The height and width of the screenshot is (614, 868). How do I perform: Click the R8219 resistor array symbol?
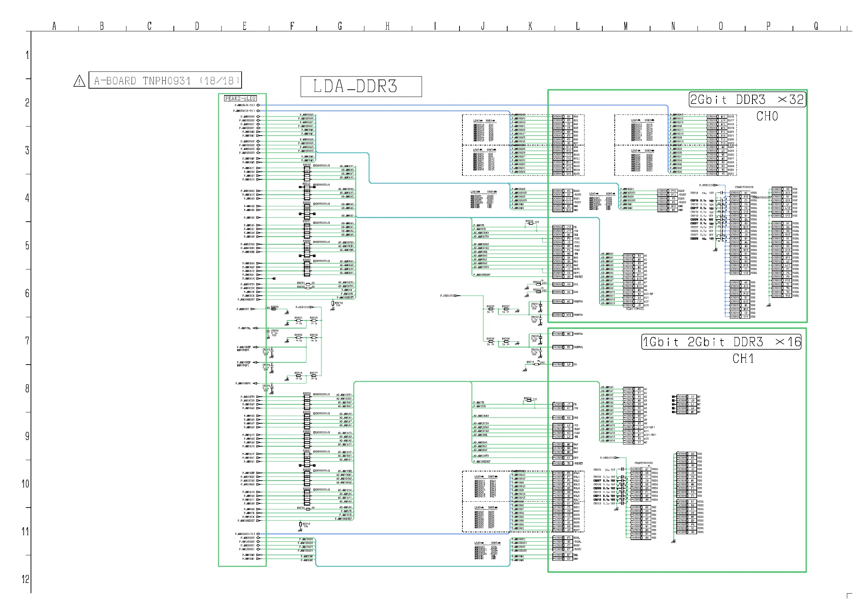(307, 193)
